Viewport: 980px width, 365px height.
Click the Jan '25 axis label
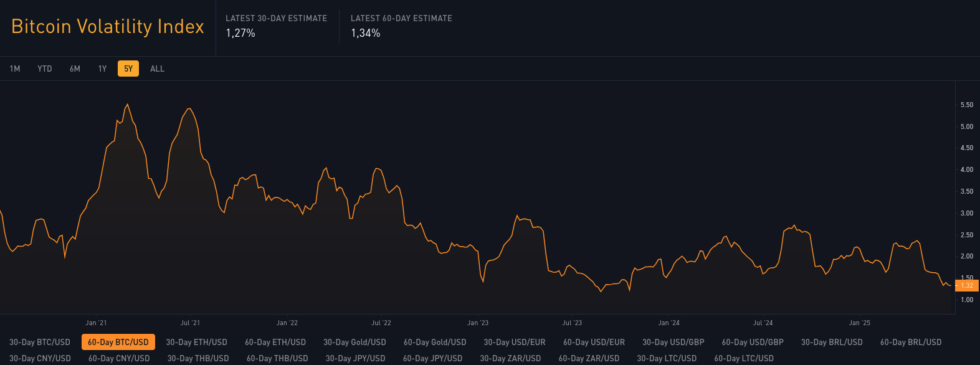860,323
